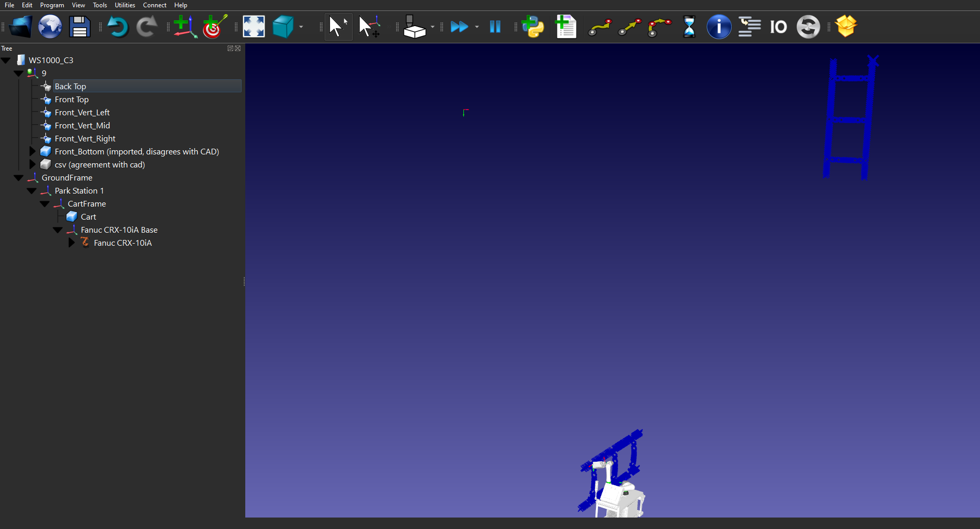Open the isometric view dropdown arrow

coord(301,27)
